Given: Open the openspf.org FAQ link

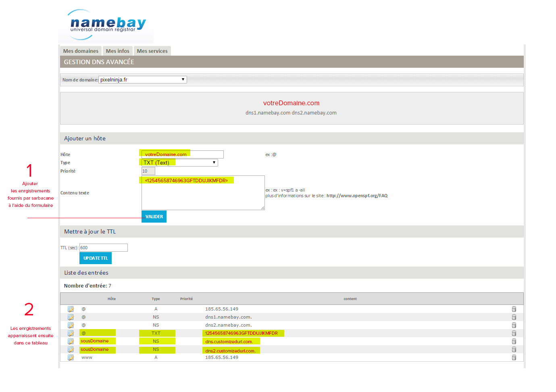Looking at the screenshot, I should pos(357,196).
